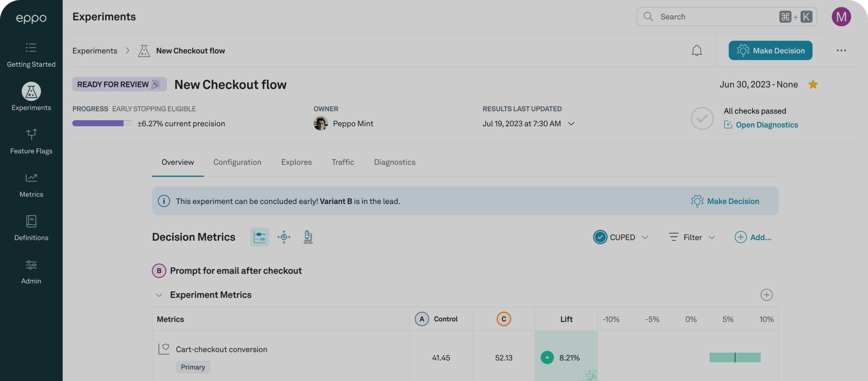The height and width of the screenshot is (381, 868).
Task: Open Feature Flags section icon
Action: pos(31,134)
